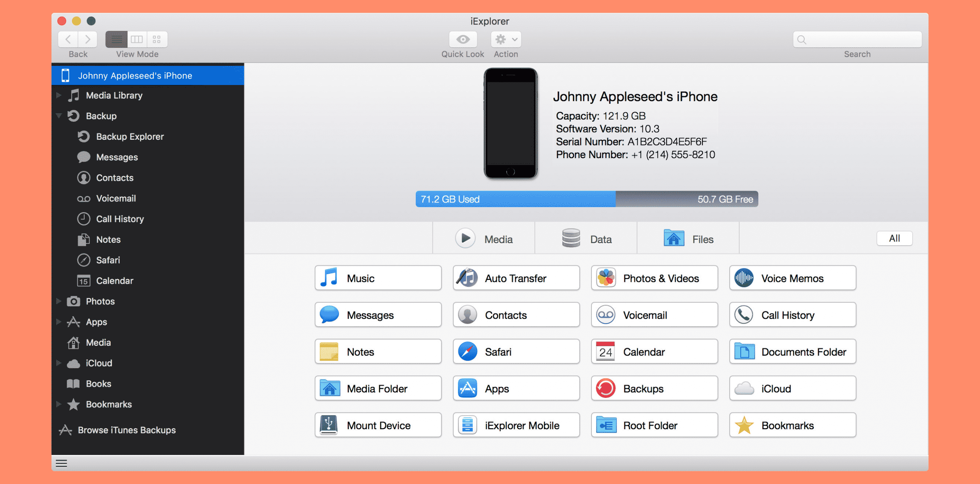Select Calendar in sidebar
This screenshot has width=980, height=484.
148,281
